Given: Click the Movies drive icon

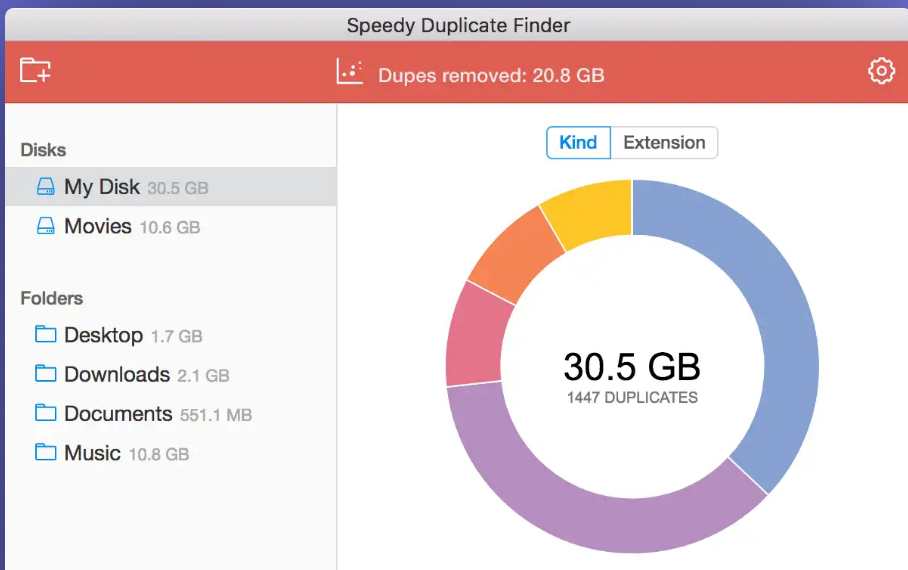Looking at the screenshot, I should 46,226.
